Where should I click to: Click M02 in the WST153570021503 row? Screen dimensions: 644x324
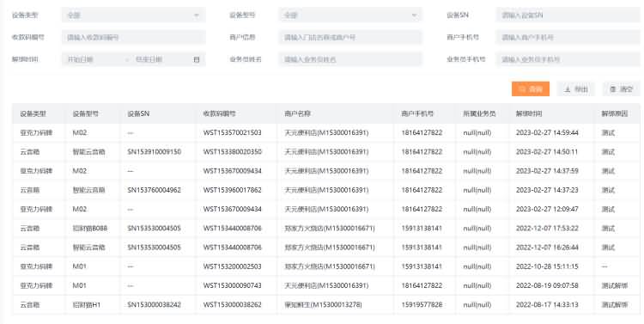(80, 133)
